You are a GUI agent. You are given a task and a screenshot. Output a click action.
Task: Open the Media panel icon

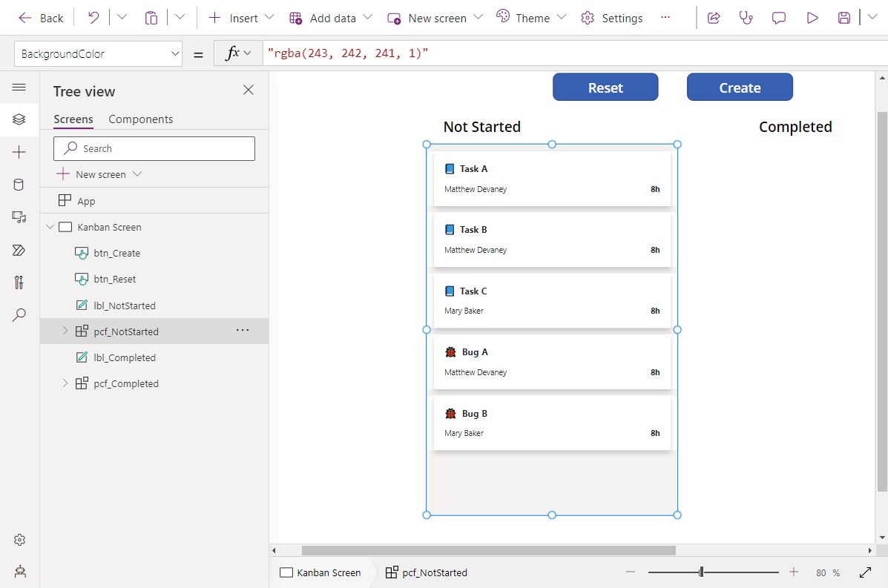click(20, 217)
